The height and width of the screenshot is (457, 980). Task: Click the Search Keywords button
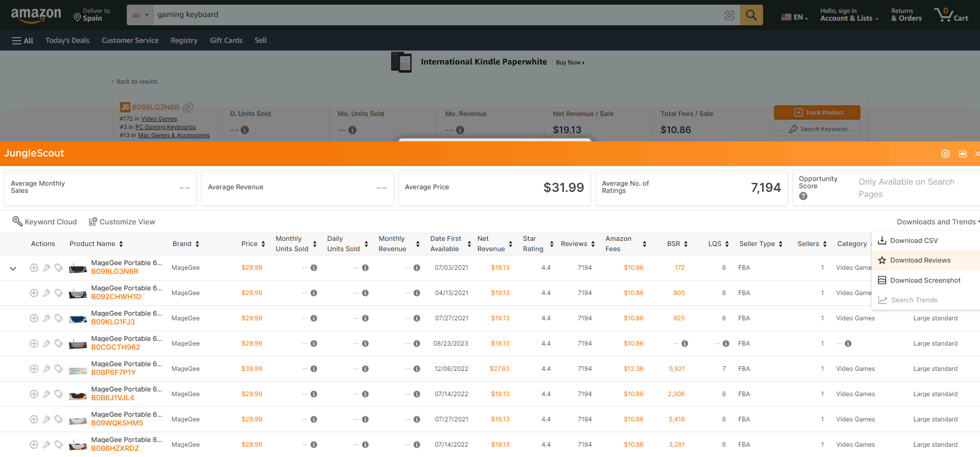click(817, 129)
